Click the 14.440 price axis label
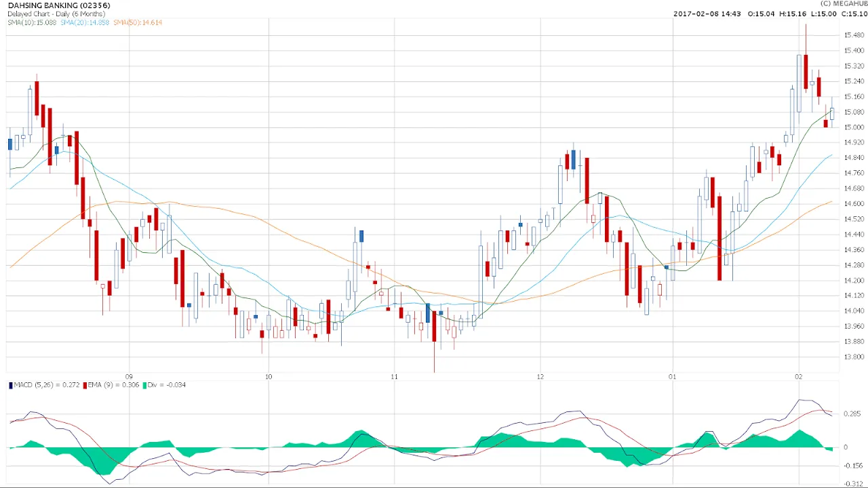The height and width of the screenshot is (488, 868). (x=854, y=235)
